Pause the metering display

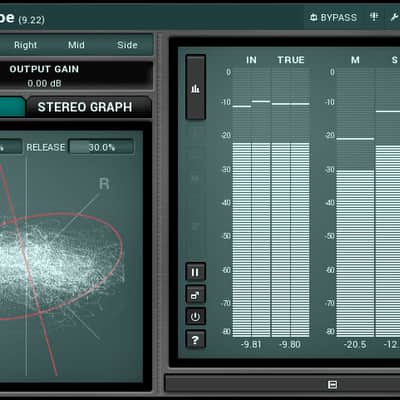tap(195, 272)
